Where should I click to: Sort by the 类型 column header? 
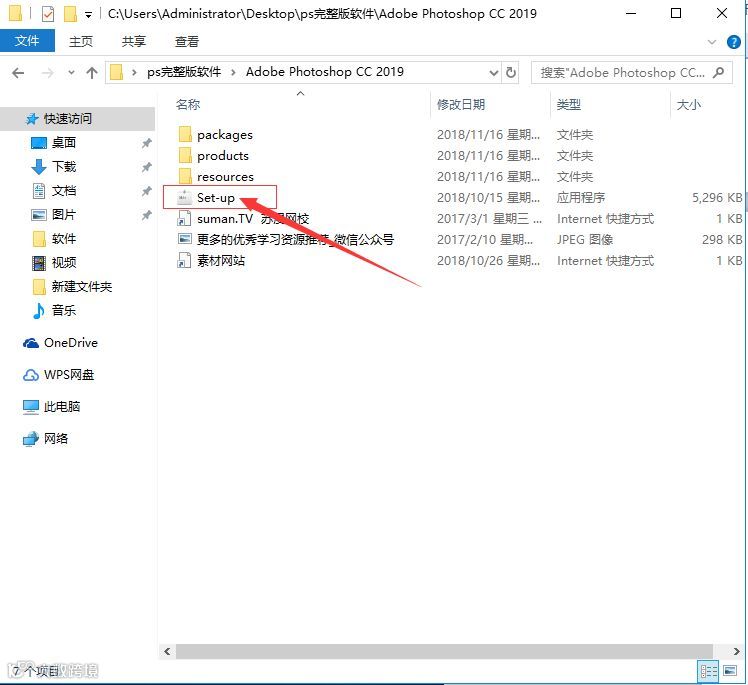click(569, 104)
